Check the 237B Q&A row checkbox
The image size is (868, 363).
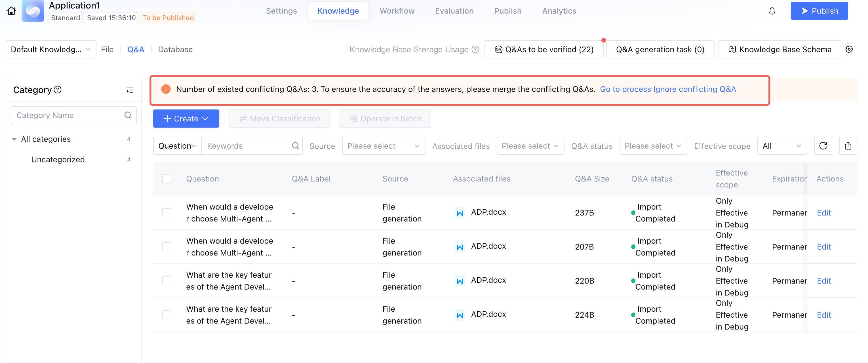coord(167,213)
